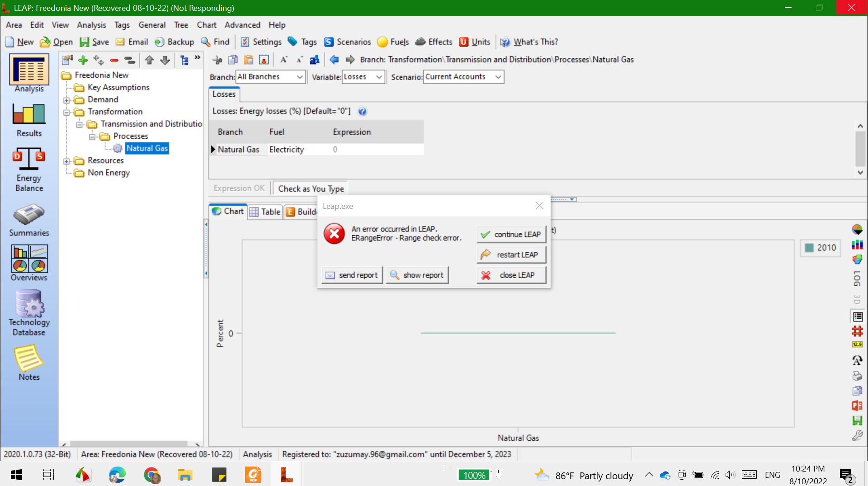Open Chrome from taskbar
Image resolution: width=868 pixels, height=486 pixels.
(152, 475)
